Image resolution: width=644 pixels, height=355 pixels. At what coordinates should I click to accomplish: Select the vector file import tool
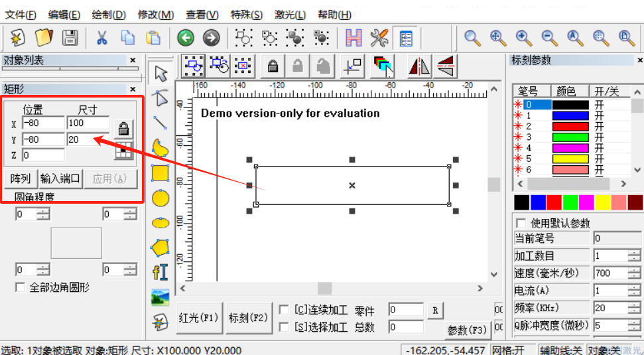(x=161, y=322)
